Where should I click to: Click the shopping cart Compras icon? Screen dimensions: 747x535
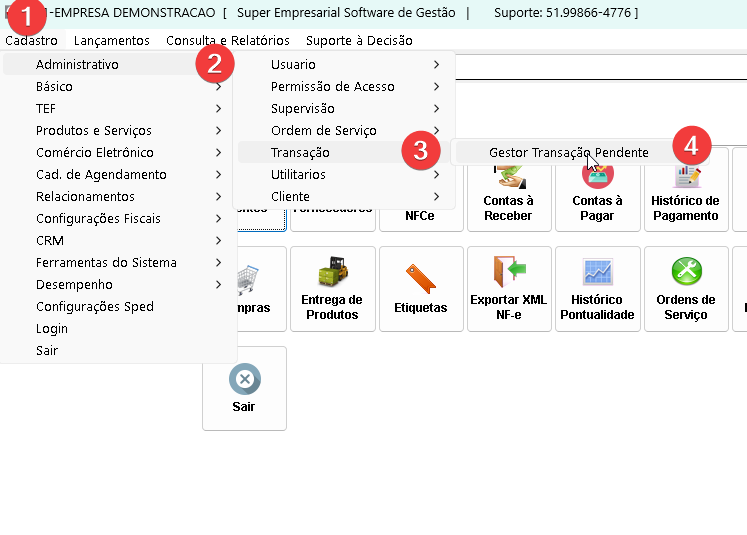(248, 280)
